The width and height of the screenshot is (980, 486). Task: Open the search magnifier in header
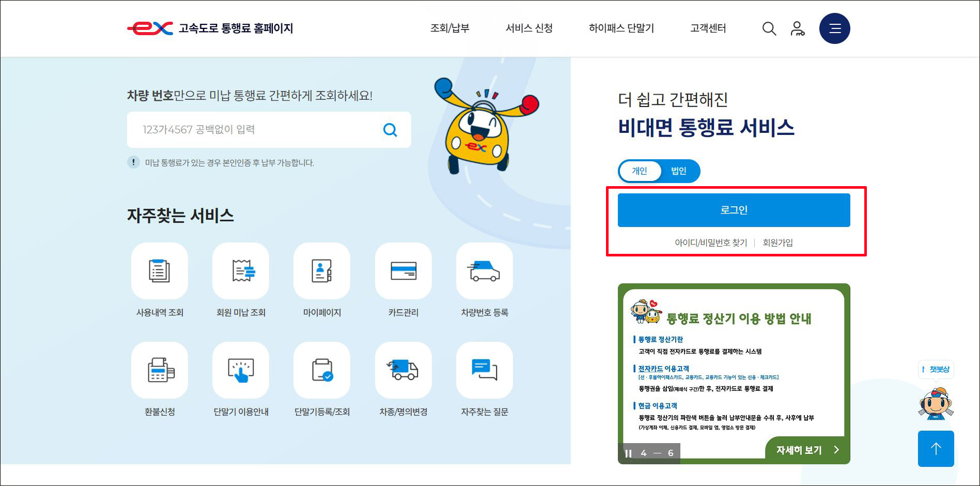point(769,28)
